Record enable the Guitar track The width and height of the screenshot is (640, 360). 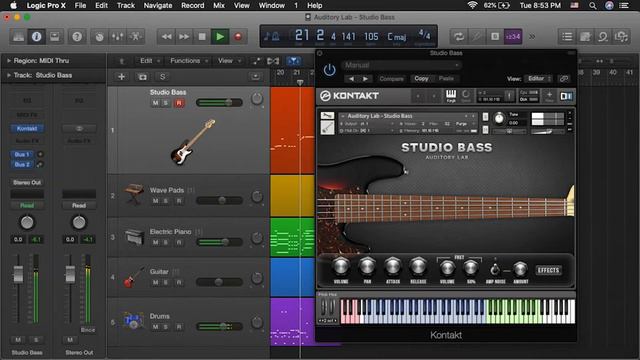[179, 282]
